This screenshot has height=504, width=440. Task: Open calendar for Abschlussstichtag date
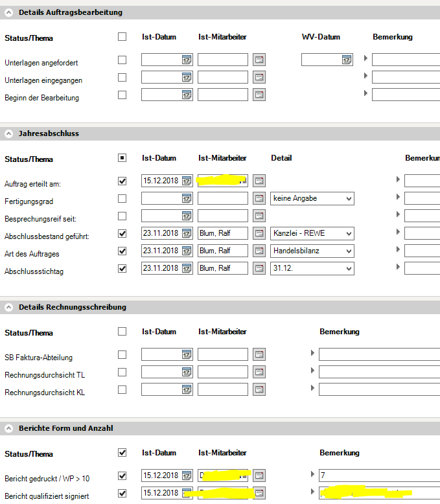click(187, 268)
